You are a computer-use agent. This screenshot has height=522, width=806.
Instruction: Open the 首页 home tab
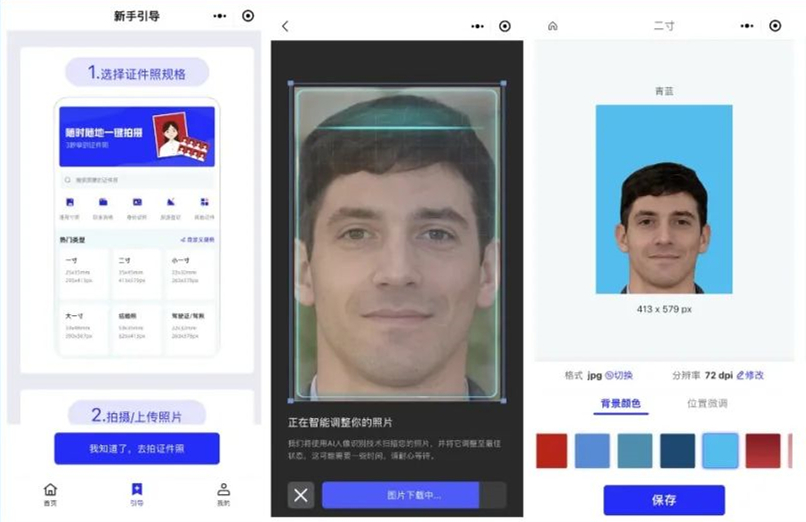coord(50,494)
